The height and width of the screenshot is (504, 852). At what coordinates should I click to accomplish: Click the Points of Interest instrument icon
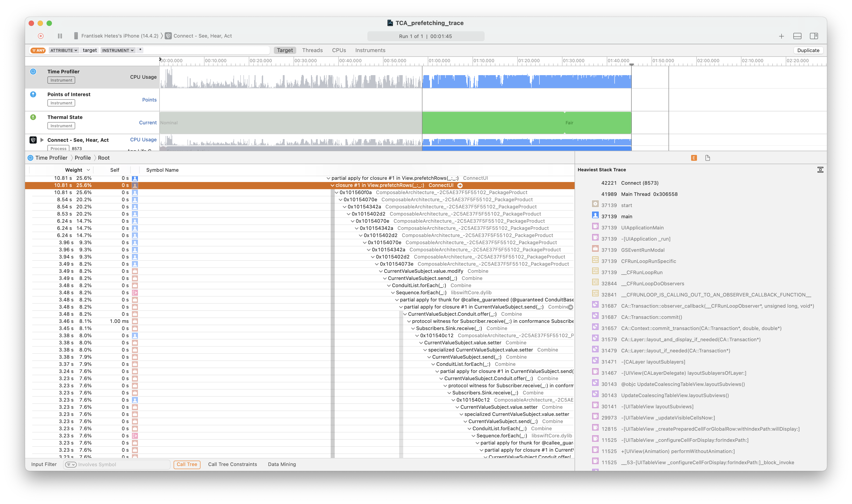(33, 94)
